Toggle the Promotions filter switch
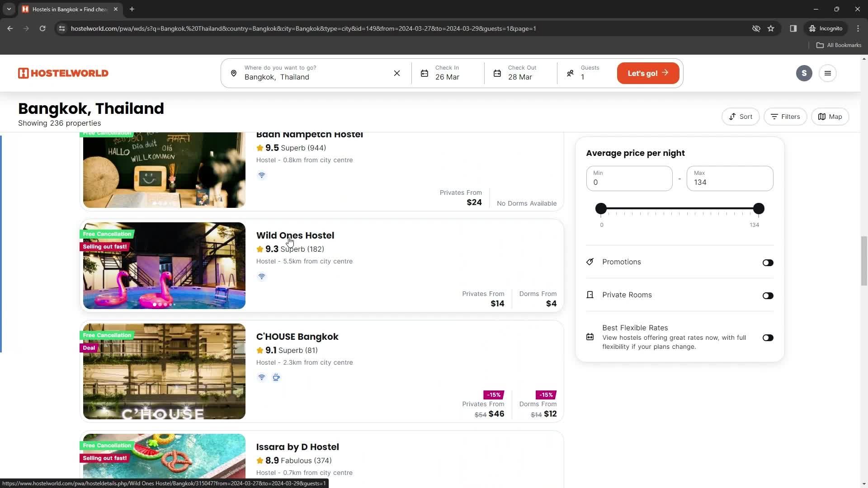The image size is (868, 488). coord(769,262)
